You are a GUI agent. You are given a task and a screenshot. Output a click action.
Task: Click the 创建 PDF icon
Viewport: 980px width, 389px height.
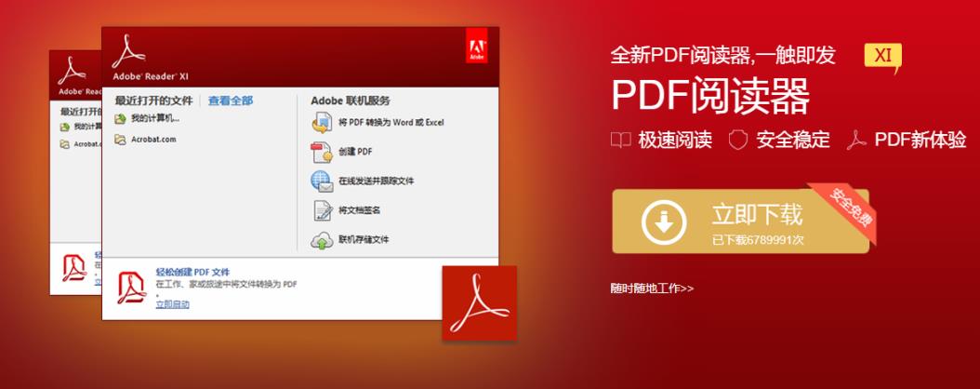point(322,152)
